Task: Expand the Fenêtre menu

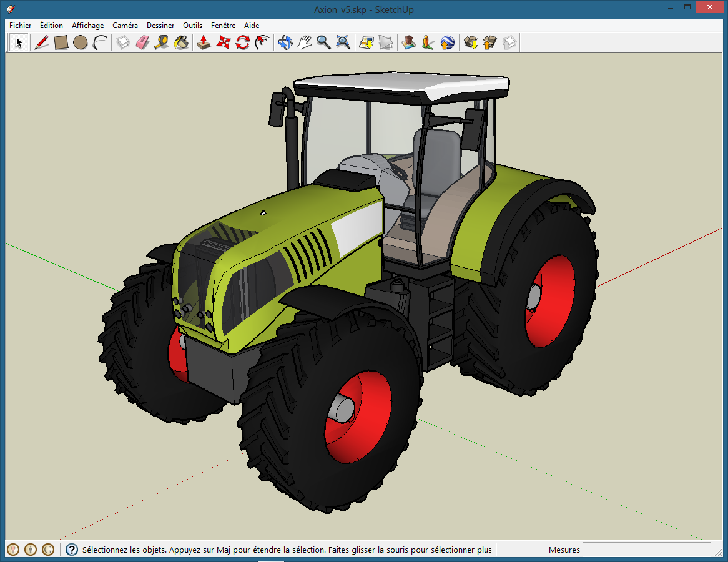Action: (x=223, y=26)
